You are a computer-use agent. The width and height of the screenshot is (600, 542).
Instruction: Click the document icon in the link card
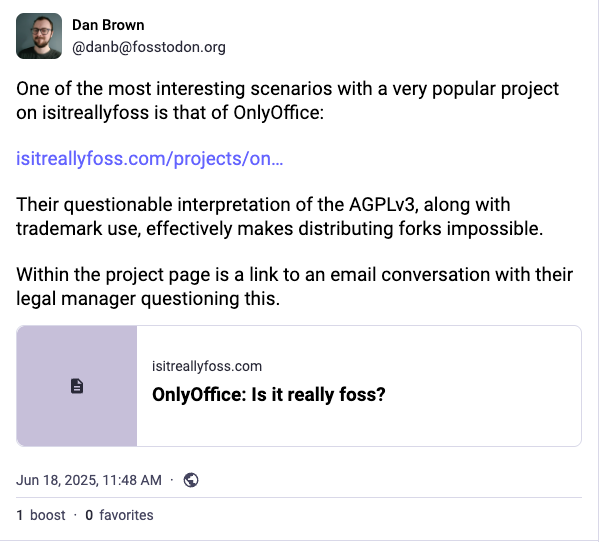point(77,386)
